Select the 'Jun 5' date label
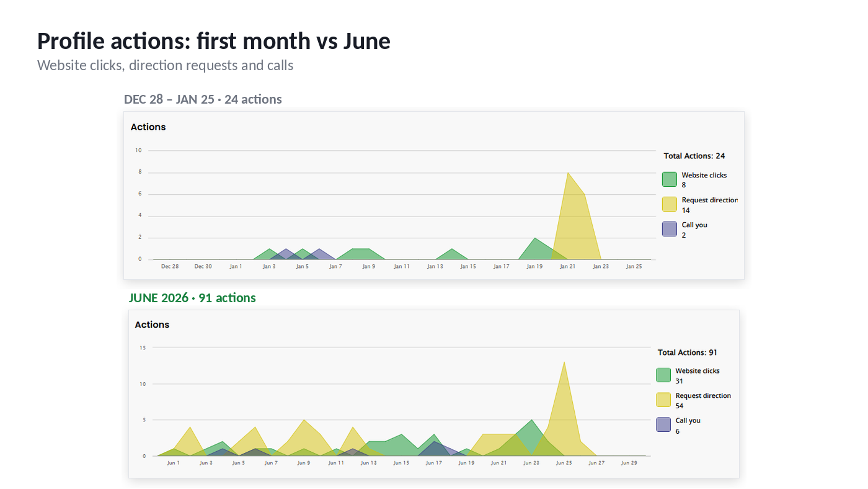The image size is (868, 489). (x=238, y=463)
